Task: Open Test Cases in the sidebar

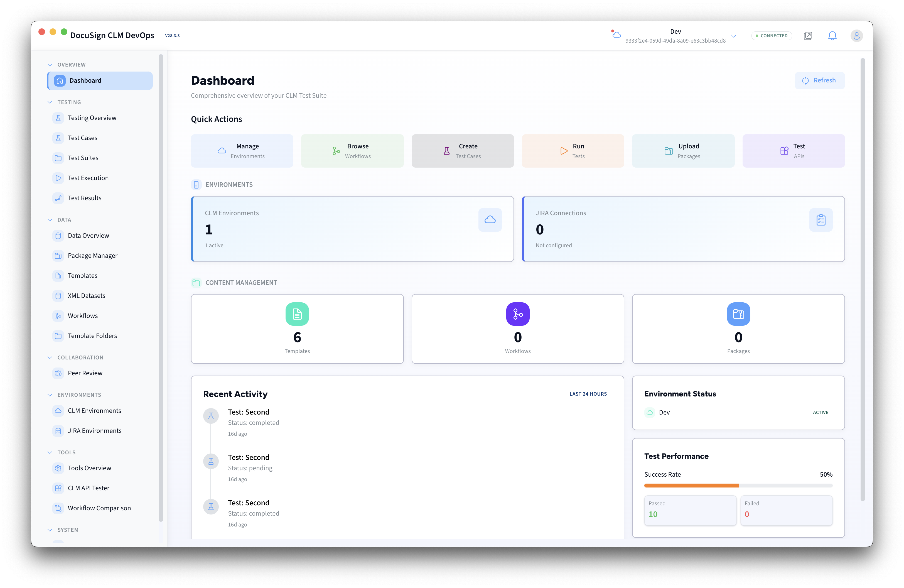Action: 82,138
